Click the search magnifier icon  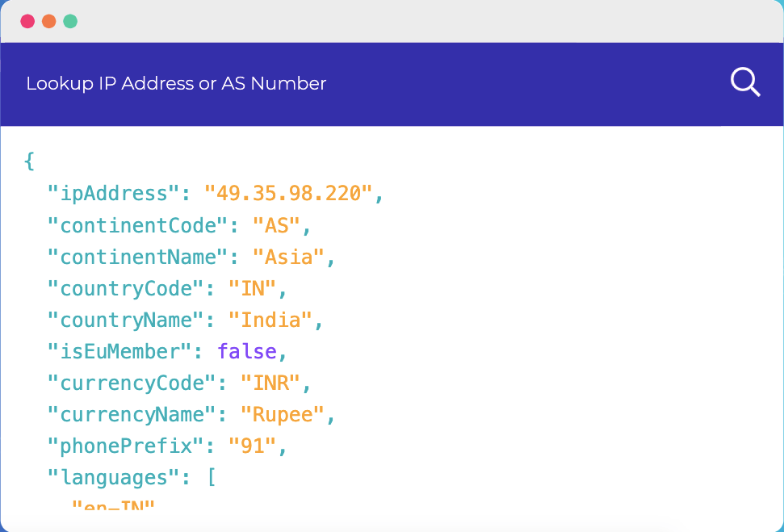pos(744,82)
